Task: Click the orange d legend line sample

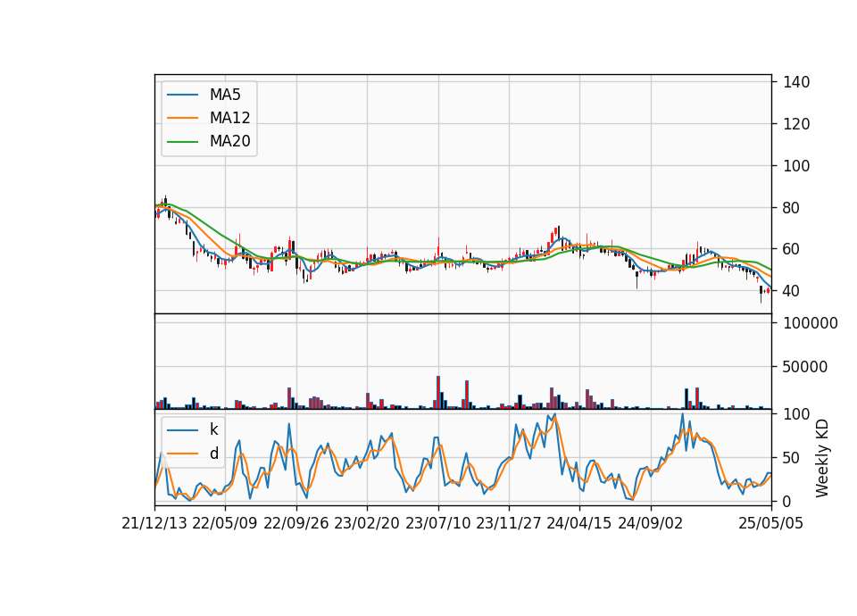Action: click(182, 454)
